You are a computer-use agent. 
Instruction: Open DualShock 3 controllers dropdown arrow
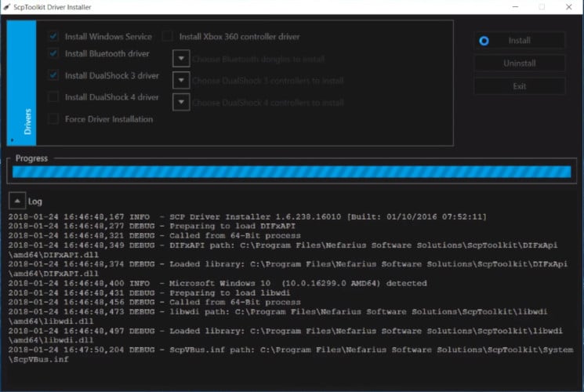pyautogui.click(x=181, y=80)
